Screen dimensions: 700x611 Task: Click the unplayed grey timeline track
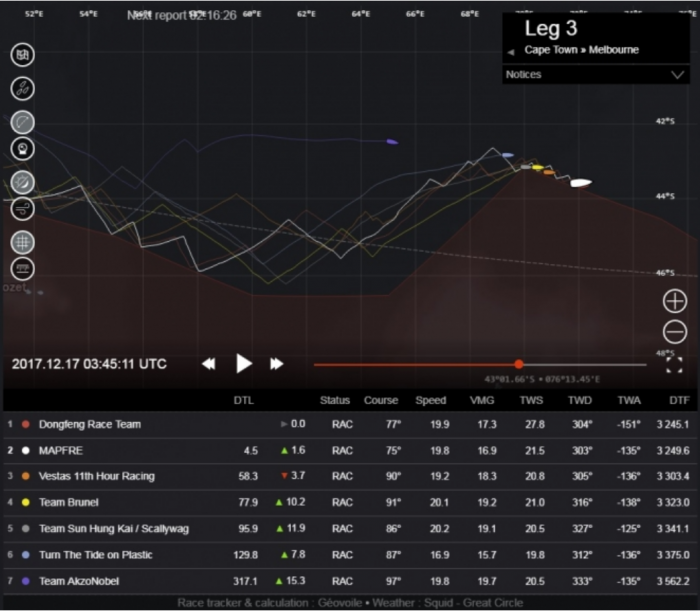pos(585,365)
